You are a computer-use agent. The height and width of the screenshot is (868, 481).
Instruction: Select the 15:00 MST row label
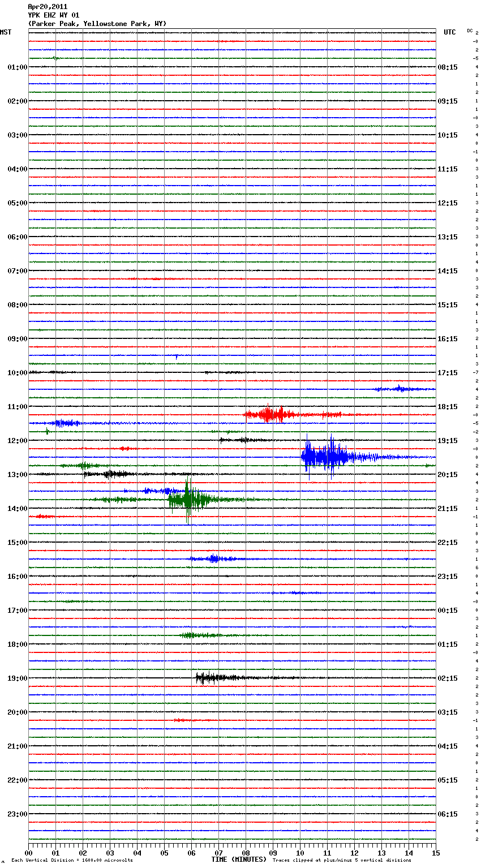pos(18,543)
